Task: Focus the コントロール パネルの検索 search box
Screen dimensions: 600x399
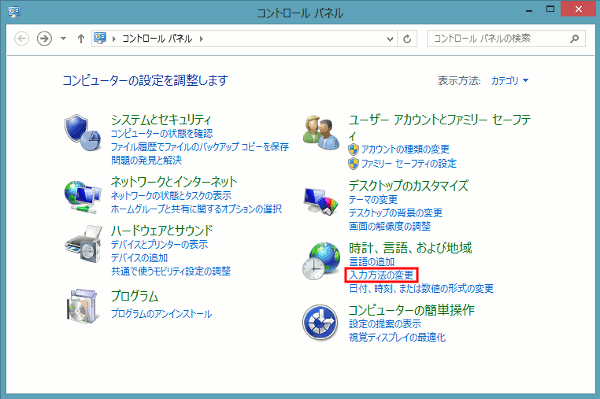Action: click(506, 39)
